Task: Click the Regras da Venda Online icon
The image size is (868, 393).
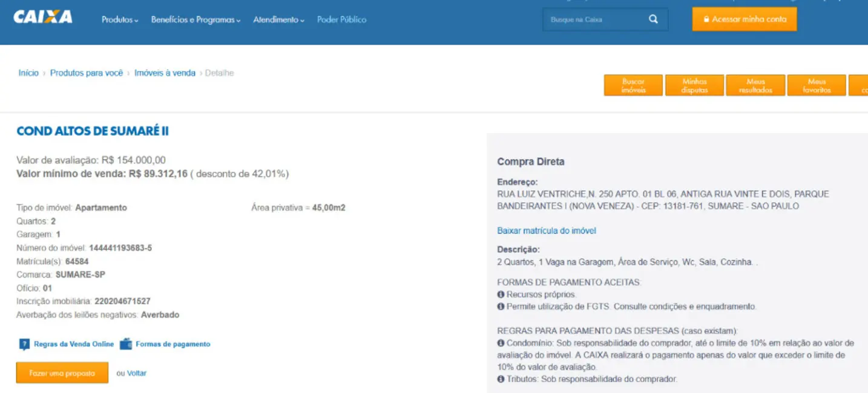Action: (x=24, y=345)
